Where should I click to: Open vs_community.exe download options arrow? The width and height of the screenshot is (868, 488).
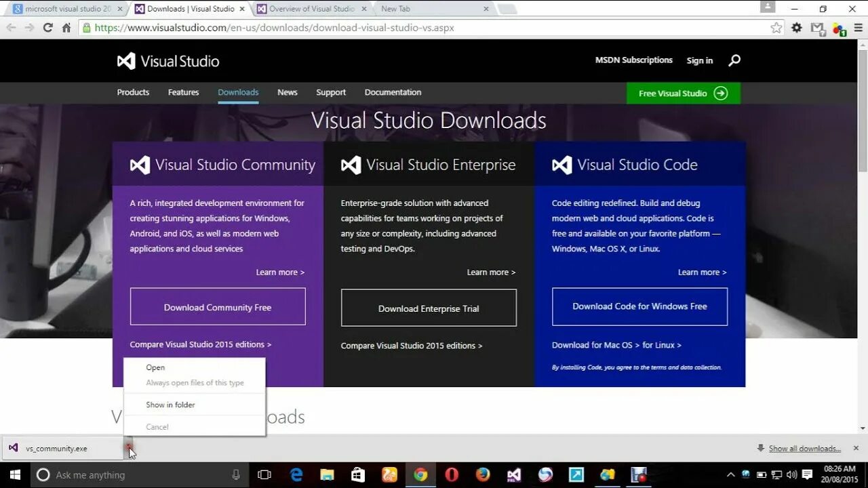(x=128, y=447)
